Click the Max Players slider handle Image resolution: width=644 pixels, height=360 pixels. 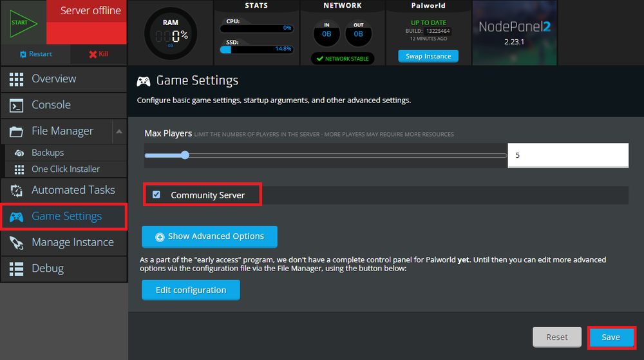pyautogui.click(x=185, y=155)
